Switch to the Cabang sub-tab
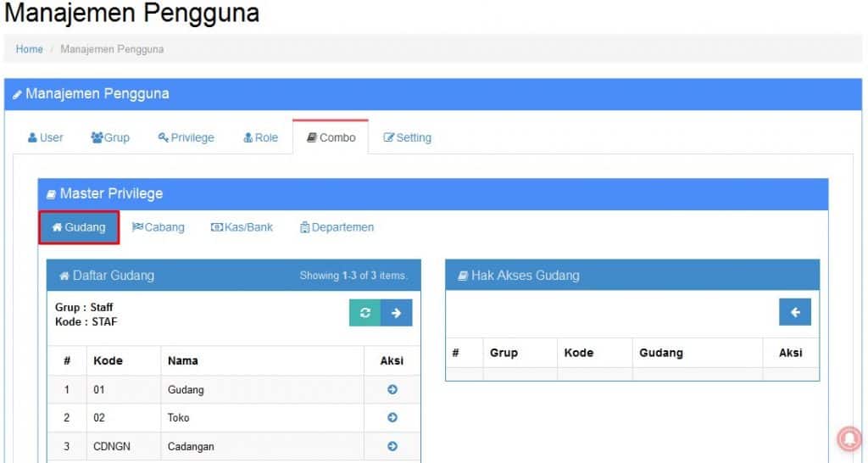The height and width of the screenshot is (463, 868). (x=159, y=227)
